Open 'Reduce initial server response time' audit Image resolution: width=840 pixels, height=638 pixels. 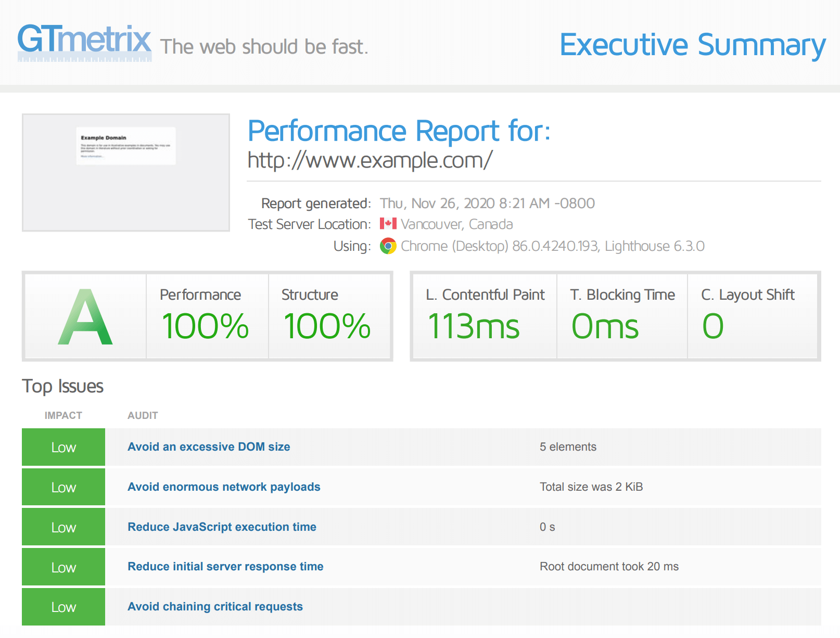point(225,567)
